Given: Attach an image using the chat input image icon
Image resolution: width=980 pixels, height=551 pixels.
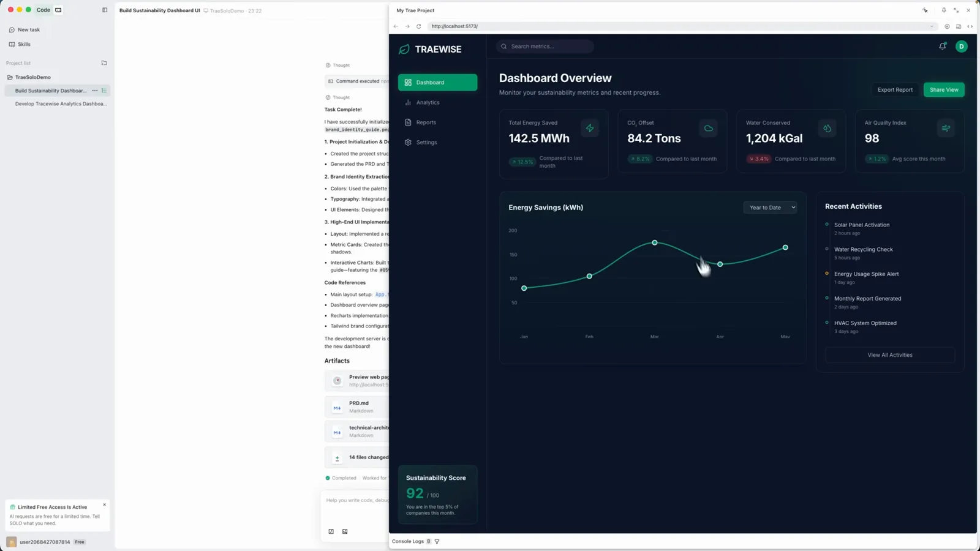Looking at the screenshot, I should point(345,531).
